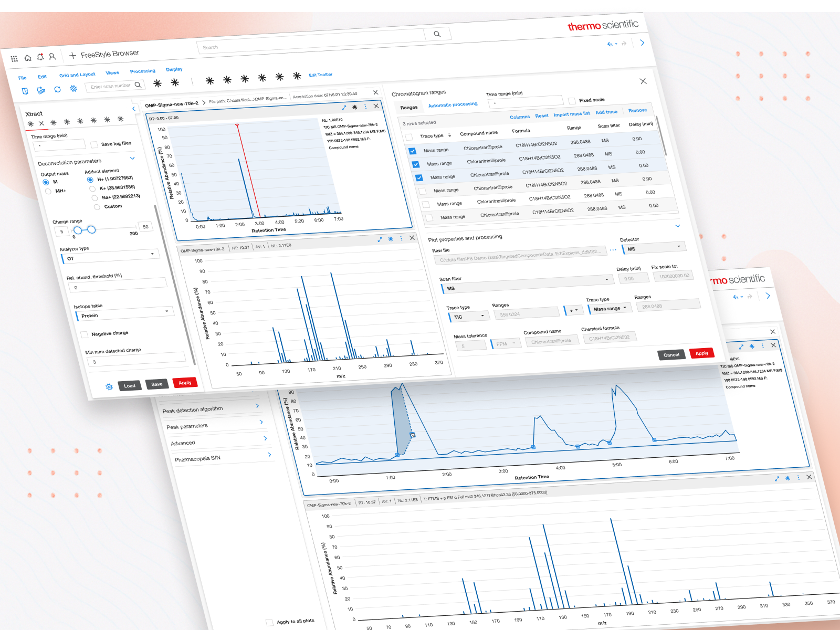
Task: Open the File menu
Action: pyautogui.click(x=22, y=78)
